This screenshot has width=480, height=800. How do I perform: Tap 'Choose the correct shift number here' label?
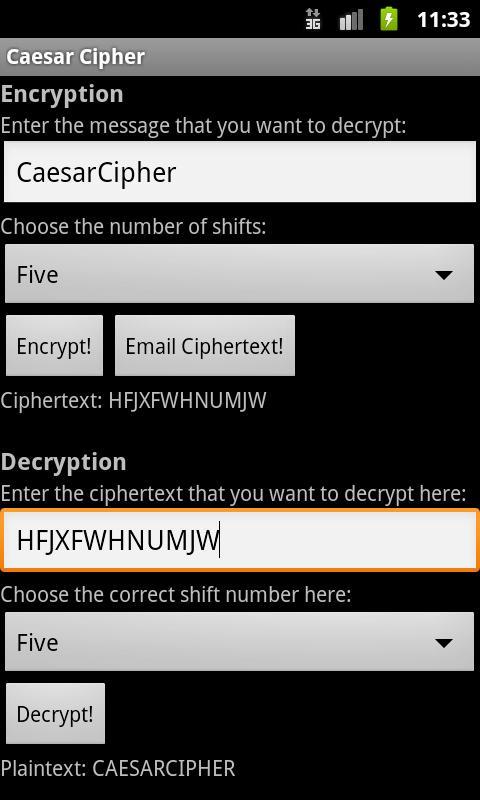tap(176, 594)
